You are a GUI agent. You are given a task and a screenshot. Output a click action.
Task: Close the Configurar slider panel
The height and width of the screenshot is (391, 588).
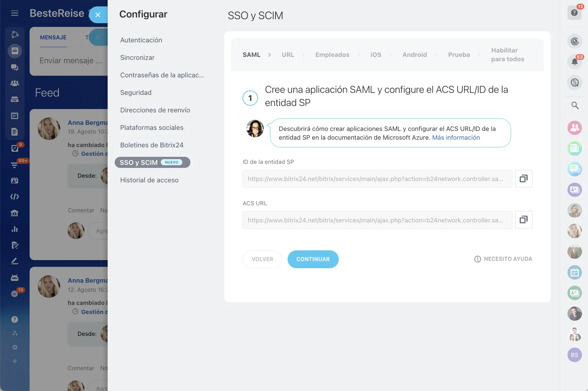coord(98,15)
